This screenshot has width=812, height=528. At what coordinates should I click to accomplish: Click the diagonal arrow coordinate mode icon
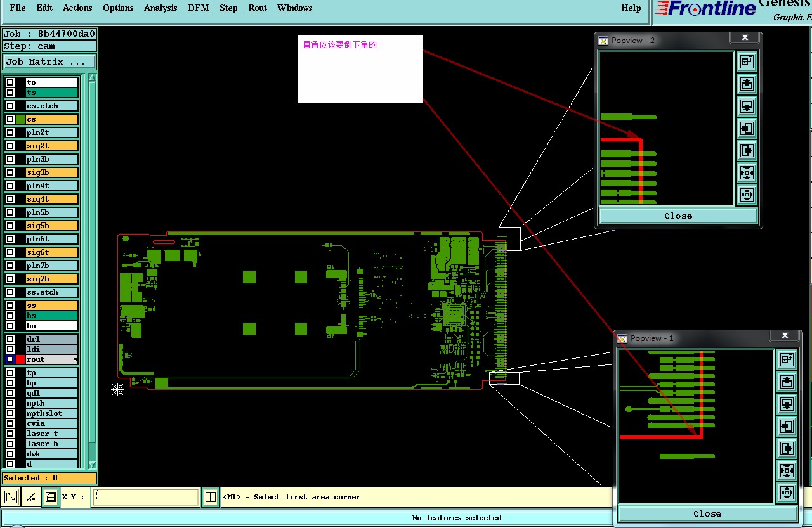click(x=11, y=498)
